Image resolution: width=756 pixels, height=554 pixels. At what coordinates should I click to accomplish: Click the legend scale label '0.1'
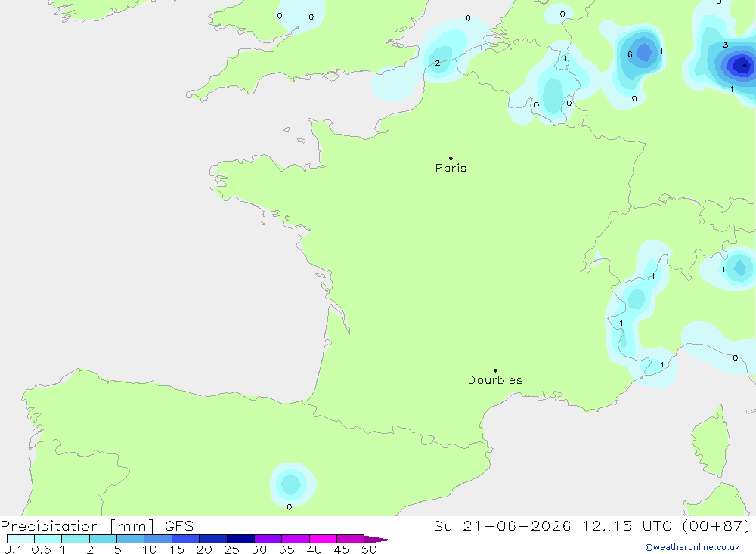(x=13, y=549)
